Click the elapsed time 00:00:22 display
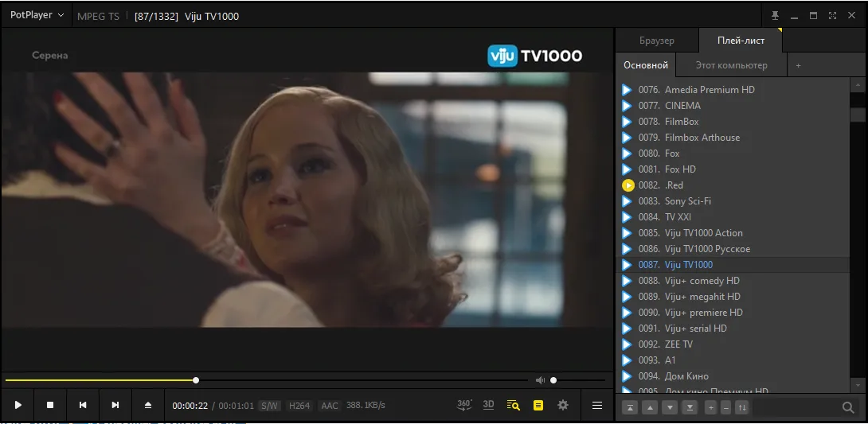The image size is (868, 424). point(190,406)
